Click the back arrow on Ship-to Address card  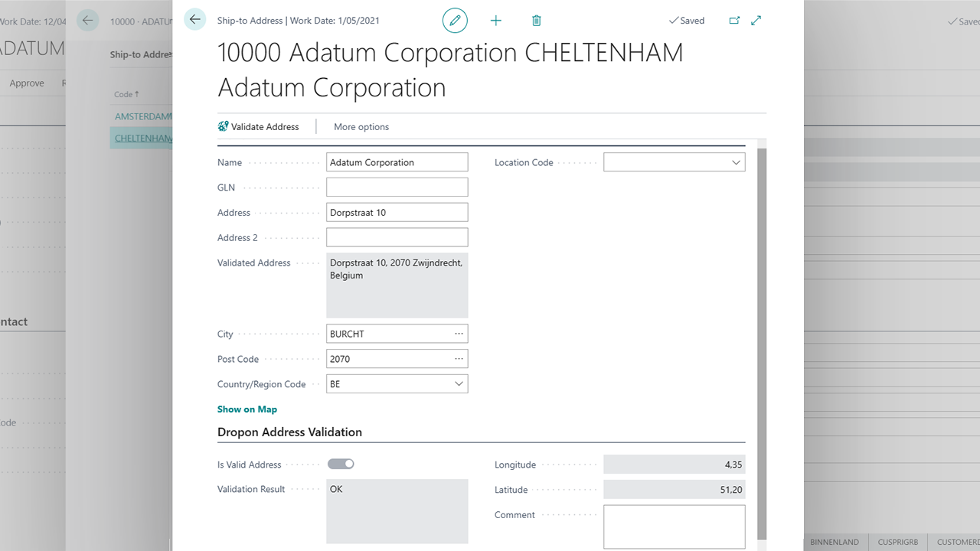tap(195, 20)
